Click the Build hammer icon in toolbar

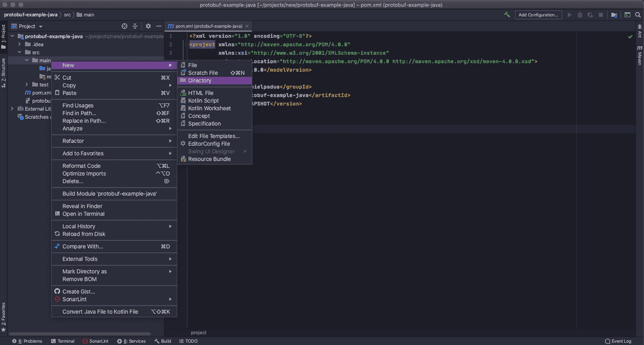(507, 15)
